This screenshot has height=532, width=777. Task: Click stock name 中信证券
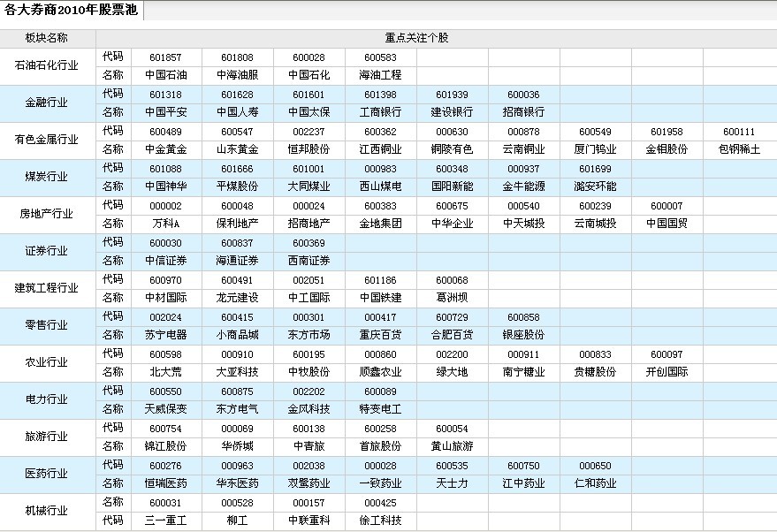point(166,261)
